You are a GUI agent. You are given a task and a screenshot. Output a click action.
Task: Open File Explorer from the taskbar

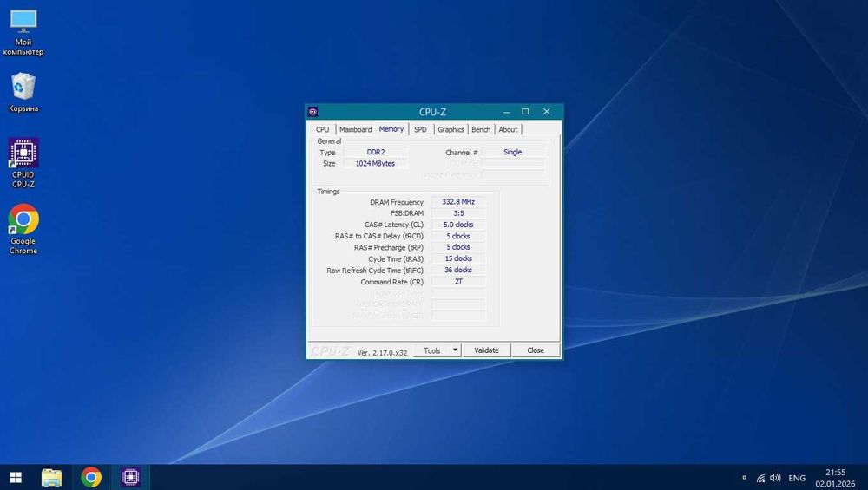[51, 477]
